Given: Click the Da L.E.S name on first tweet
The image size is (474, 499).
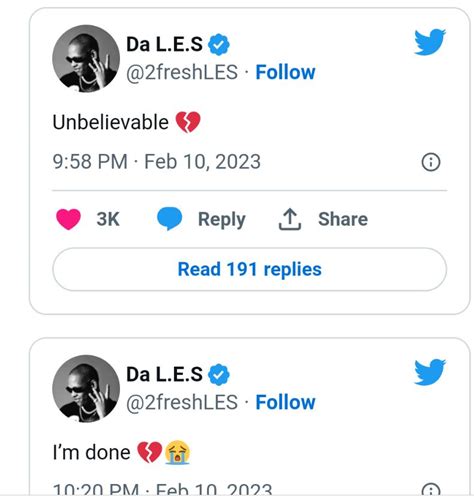Looking at the screenshot, I should pyautogui.click(x=164, y=44).
